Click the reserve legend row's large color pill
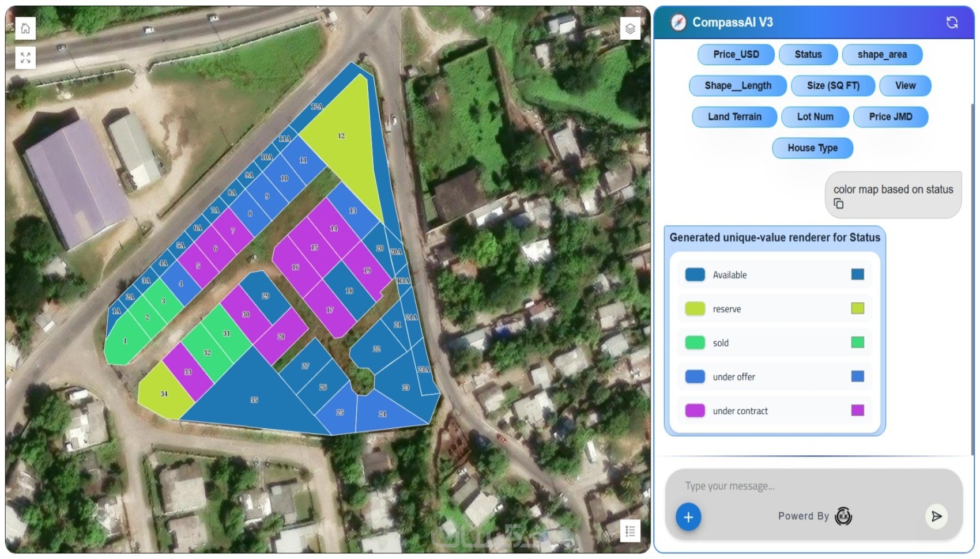This screenshot has width=980, height=559. (695, 308)
